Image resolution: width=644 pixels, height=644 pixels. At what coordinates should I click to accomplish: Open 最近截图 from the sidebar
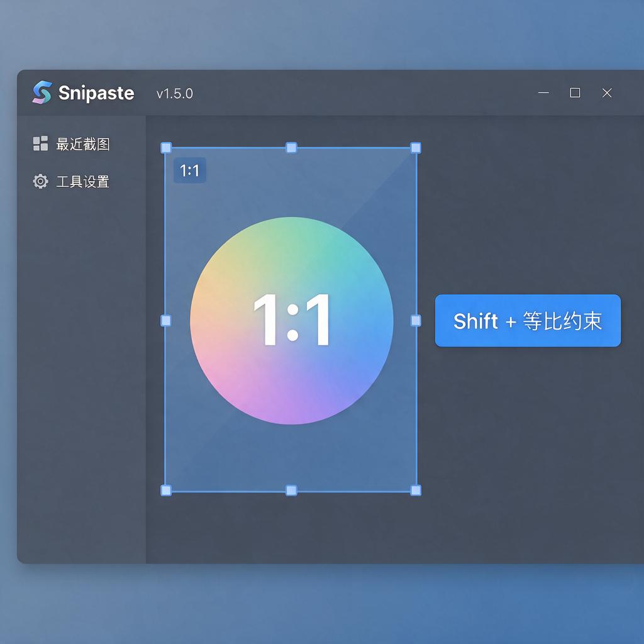(71, 144)
